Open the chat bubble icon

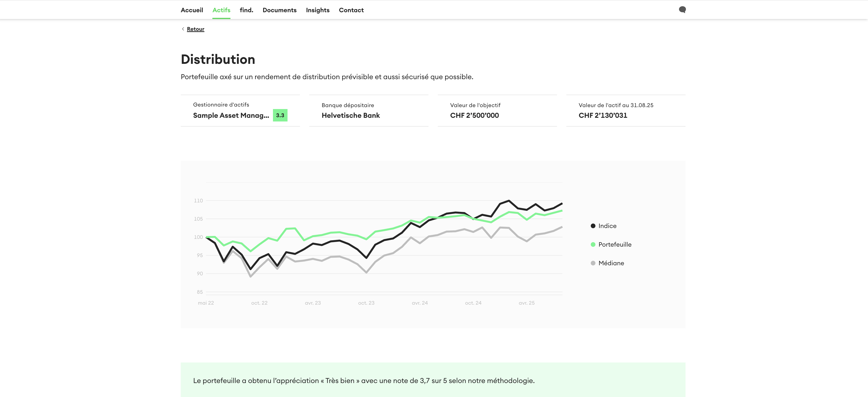click(682, 10)
